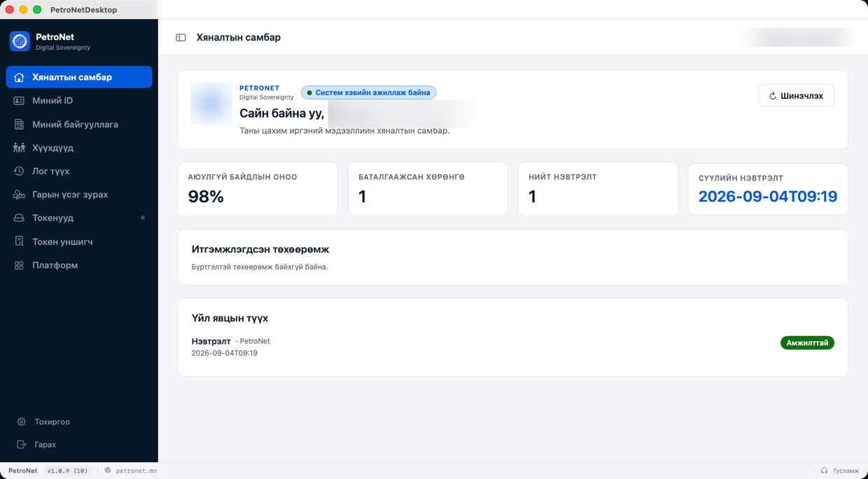
Task: Click the home icon for Хяналтын самбар
Action: point(20,77)
